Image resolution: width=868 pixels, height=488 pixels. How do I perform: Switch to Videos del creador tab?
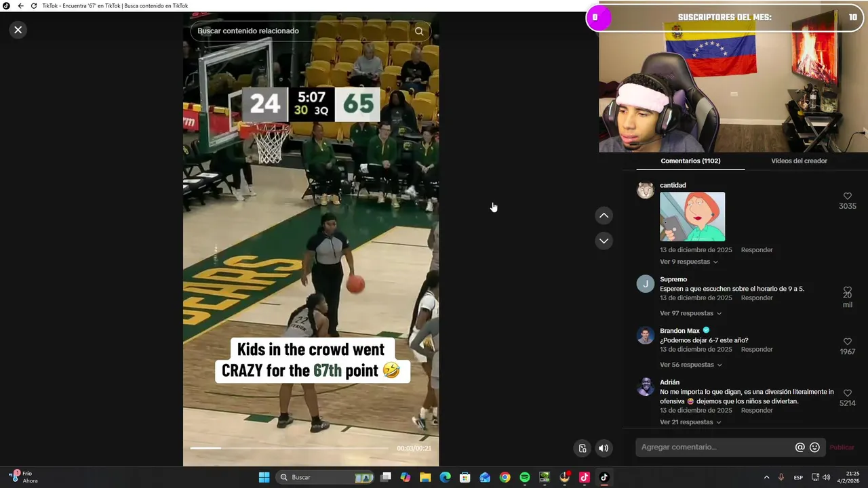coord(799,161)
